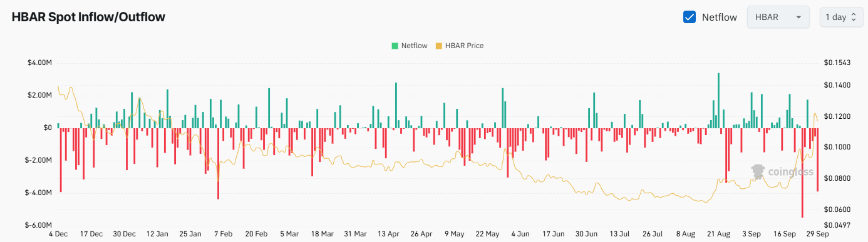
Task: Click the 7 Feb x-axis date label
Action: click(223, 234)
